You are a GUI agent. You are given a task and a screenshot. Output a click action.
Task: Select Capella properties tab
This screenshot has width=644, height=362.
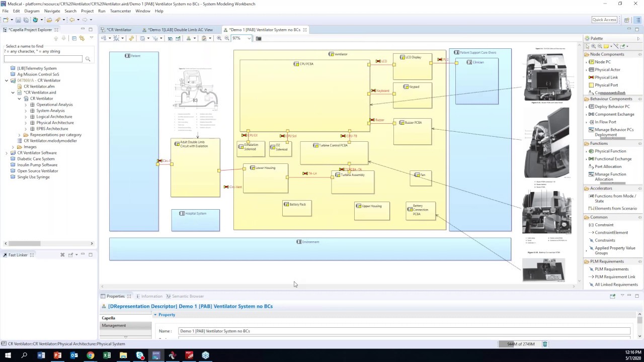pos(126,318)
